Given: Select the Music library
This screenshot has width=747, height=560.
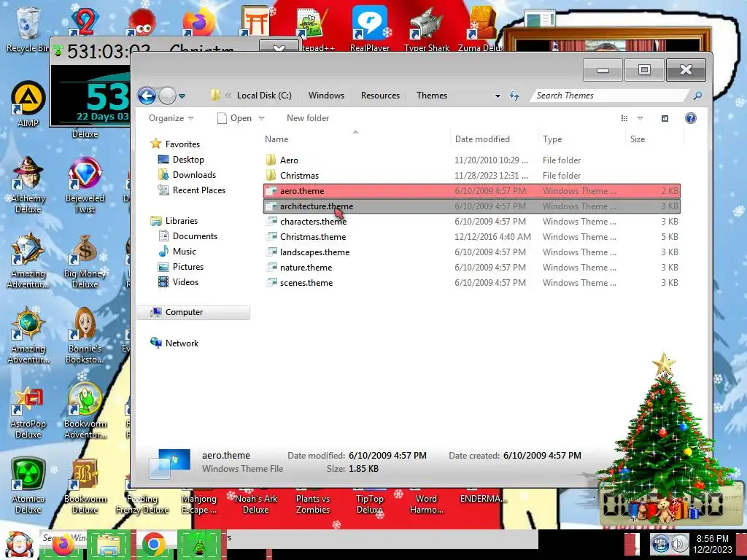Looking at the screenshot, I should coord(177,251).
